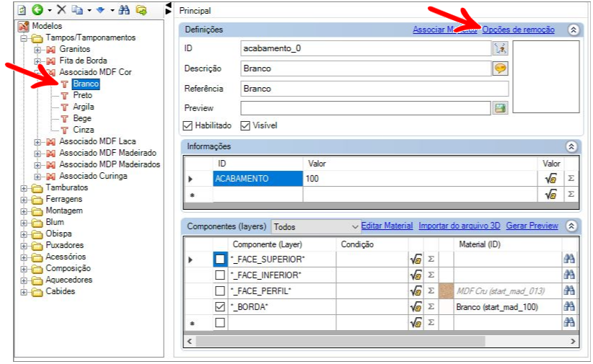Click the horizontal scrollbar in layers table
Screen dimensions: 593x364
coord(341,342)
